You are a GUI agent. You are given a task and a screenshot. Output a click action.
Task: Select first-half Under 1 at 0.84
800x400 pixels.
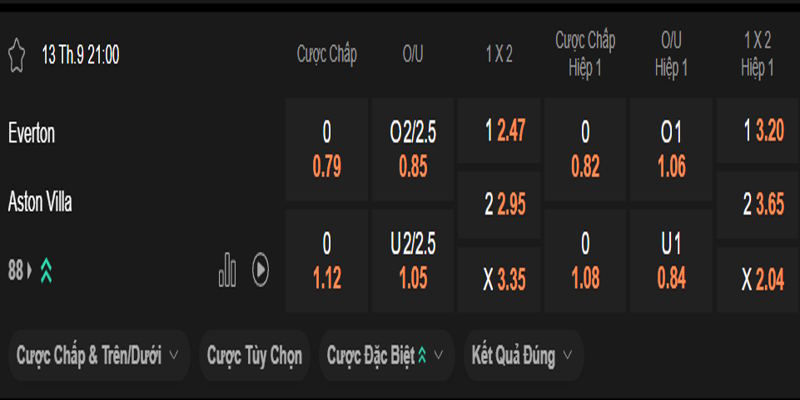coord(671,260)
